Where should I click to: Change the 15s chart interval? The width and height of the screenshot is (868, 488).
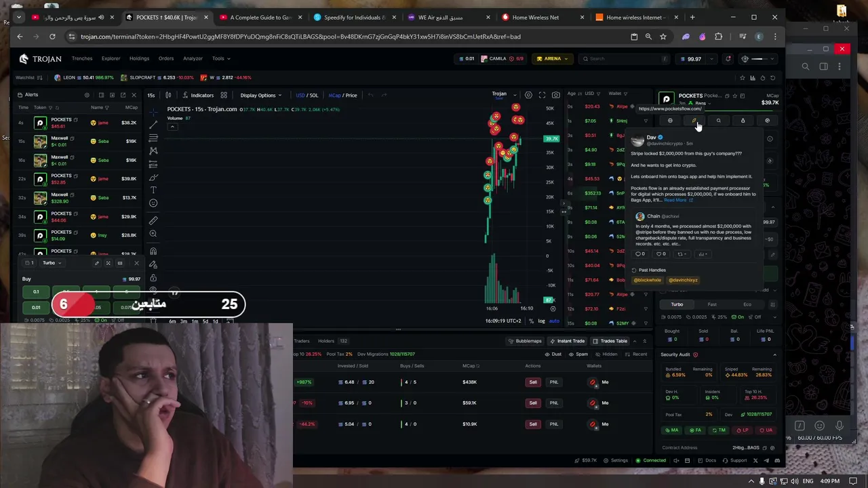[x=151, y=95]
